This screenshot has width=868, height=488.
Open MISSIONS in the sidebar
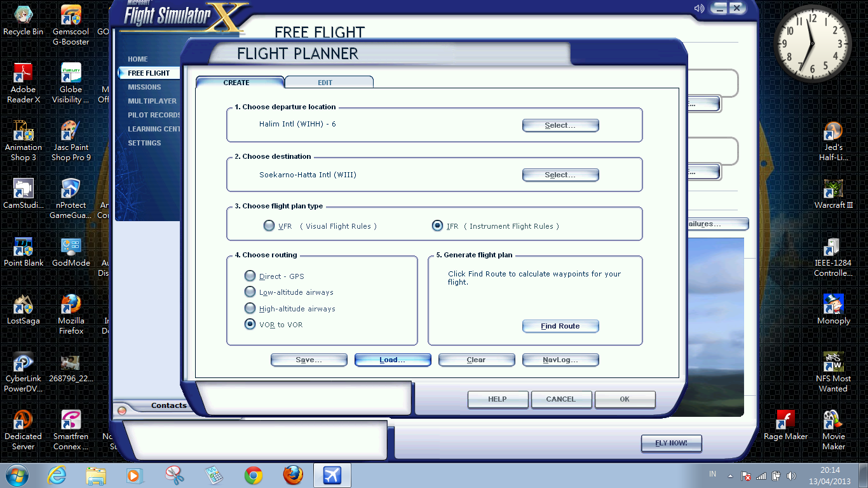(144, 87)
